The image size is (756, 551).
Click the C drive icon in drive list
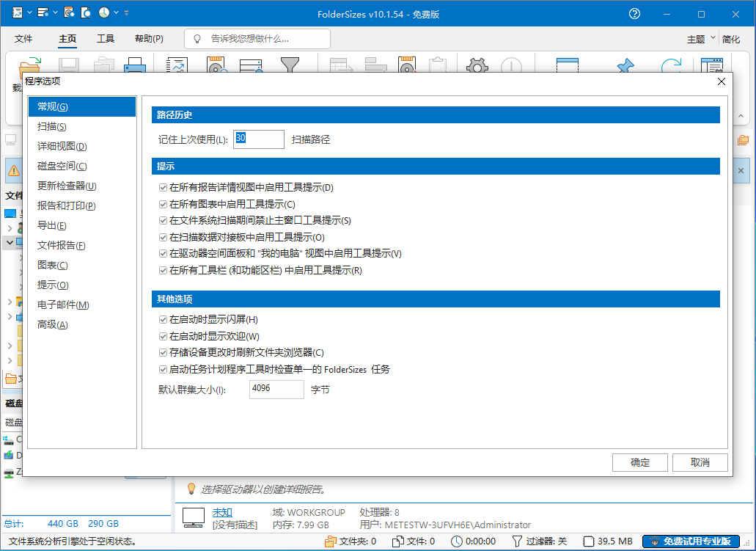[x=8, y=440]
